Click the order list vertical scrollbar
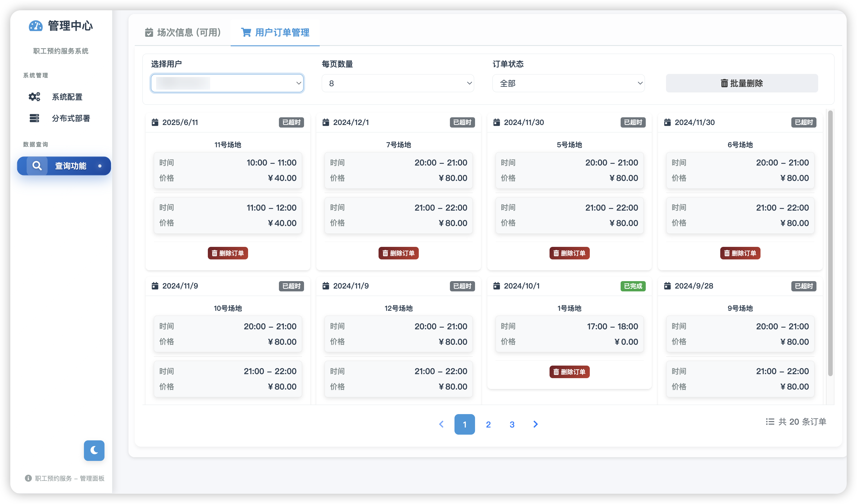857x504 pixels. click(830, 243)
